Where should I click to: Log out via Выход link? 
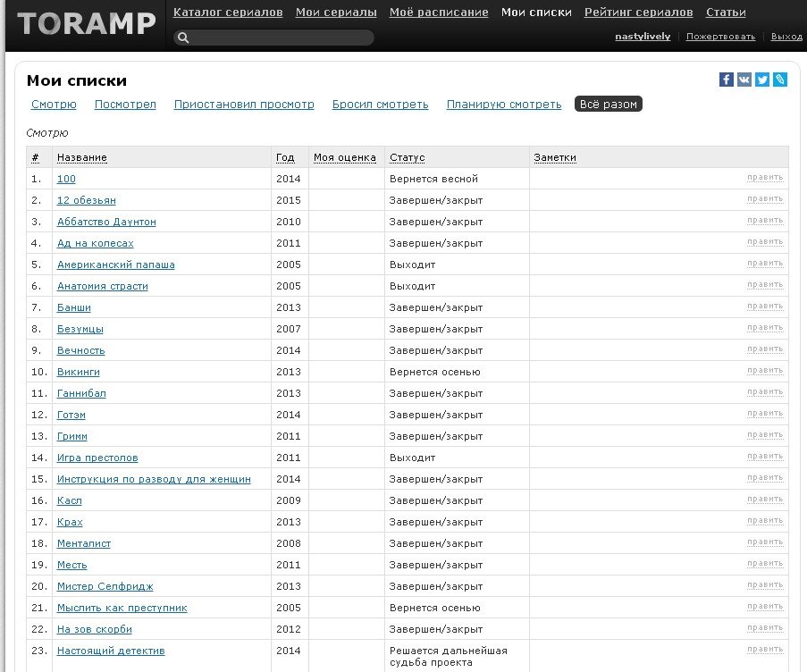point(786,37)
